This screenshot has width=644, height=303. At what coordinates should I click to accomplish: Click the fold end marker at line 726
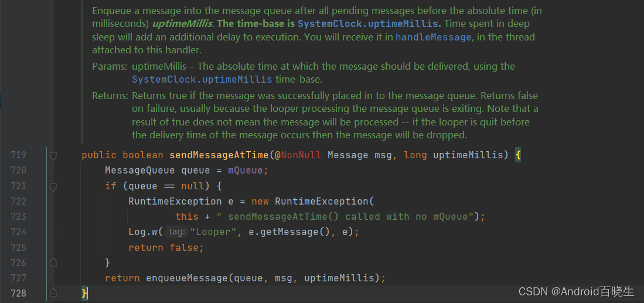(x=53, y=262)
